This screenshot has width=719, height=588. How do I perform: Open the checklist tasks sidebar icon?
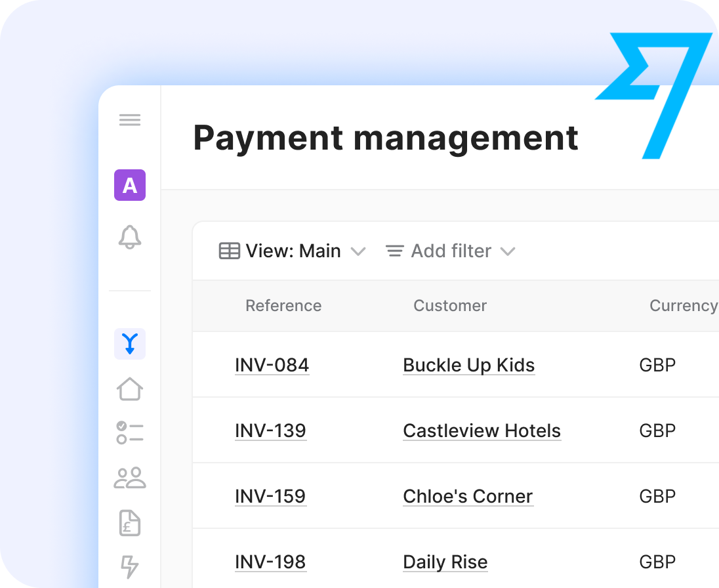130,432
